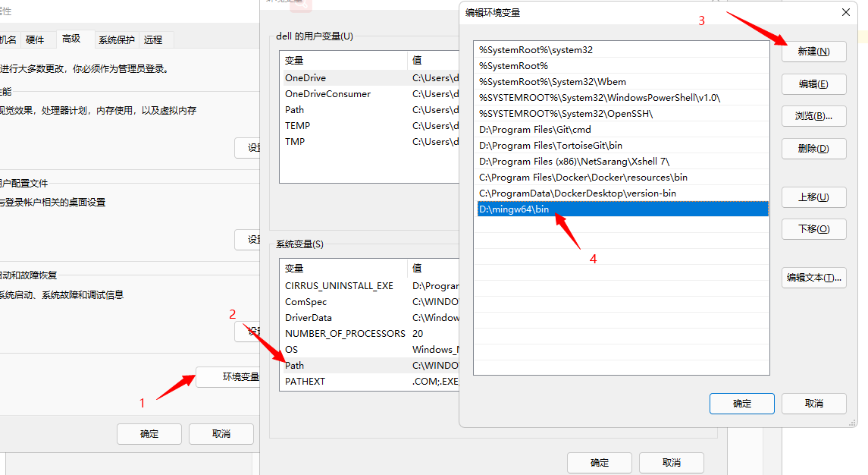Close the 编辑环境变量 dialog with X
Screen dimensions: 868x475
point(845,12)
